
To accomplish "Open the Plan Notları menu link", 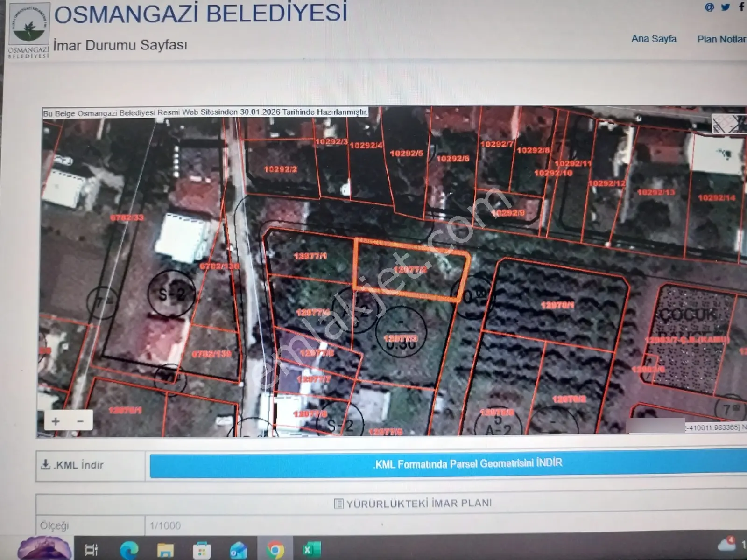I will click(x=721, y=39).
